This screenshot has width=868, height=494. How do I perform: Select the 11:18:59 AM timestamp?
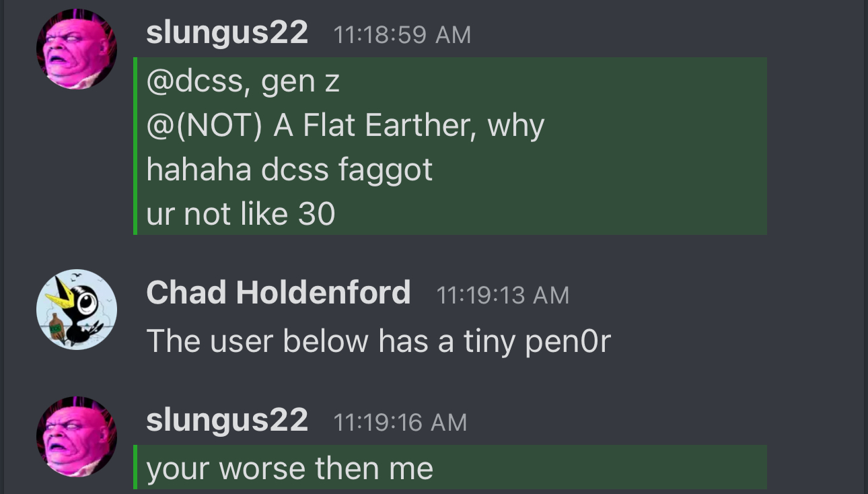pyautogui.click(x=402, y=35)
